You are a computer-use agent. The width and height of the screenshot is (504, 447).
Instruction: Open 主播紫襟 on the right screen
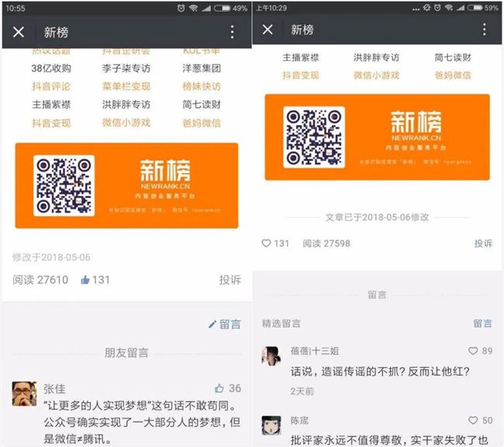[301, 57]
